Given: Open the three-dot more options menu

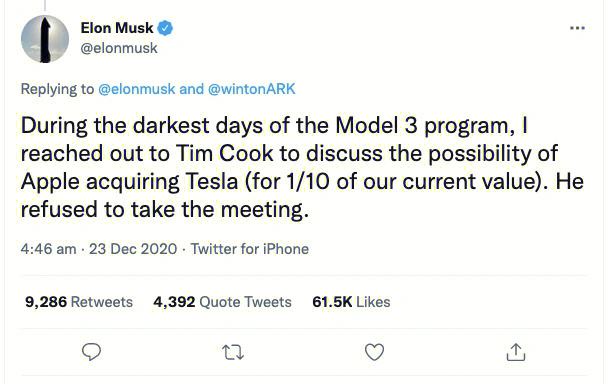Looking at the screenshot, I should [577, 28].
